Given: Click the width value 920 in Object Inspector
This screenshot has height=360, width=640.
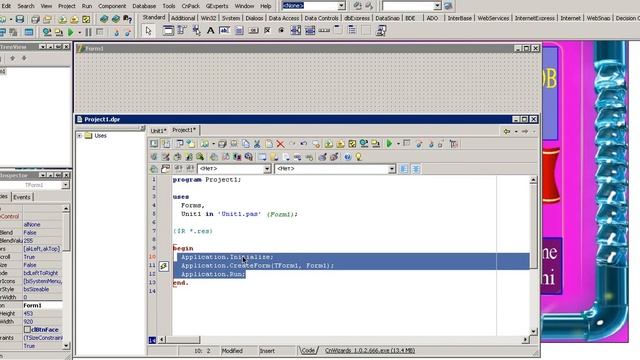Looking at the screenshot, I should pyautogui.click(x=42, y=322).
